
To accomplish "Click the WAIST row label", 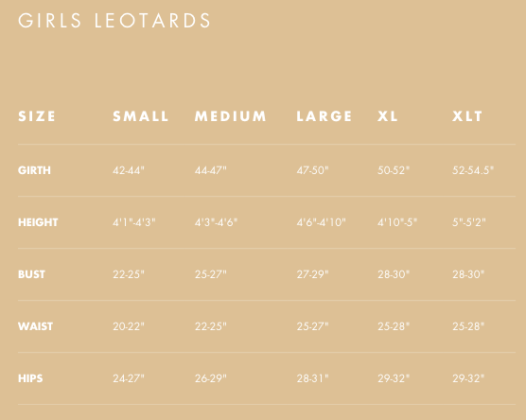I will (35, 326).
